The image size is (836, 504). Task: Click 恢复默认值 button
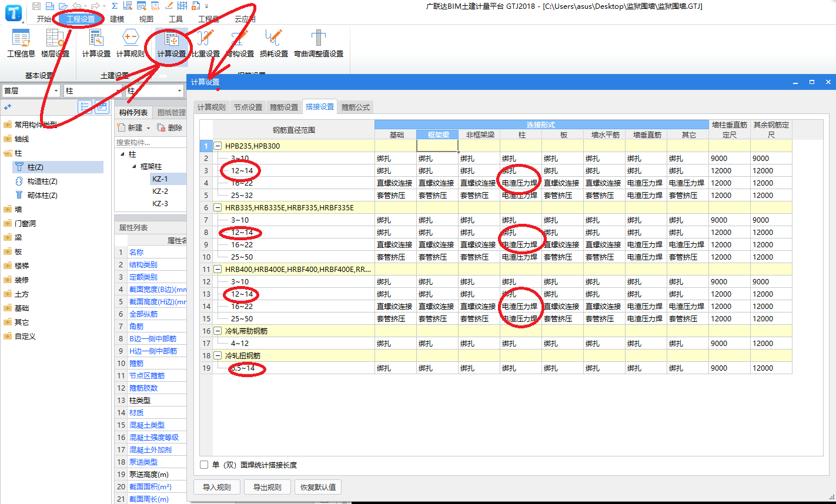[x=318, y=487]
